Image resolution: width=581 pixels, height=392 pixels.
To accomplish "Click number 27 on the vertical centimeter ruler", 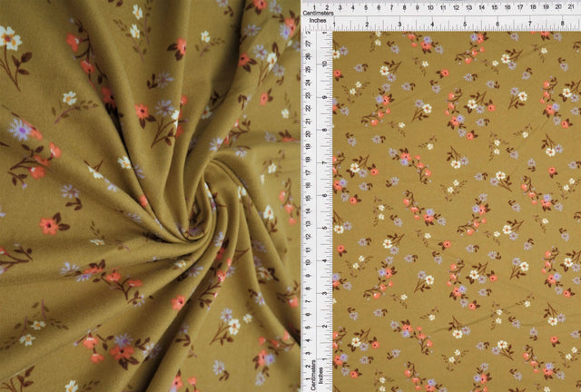I will 307,43.
